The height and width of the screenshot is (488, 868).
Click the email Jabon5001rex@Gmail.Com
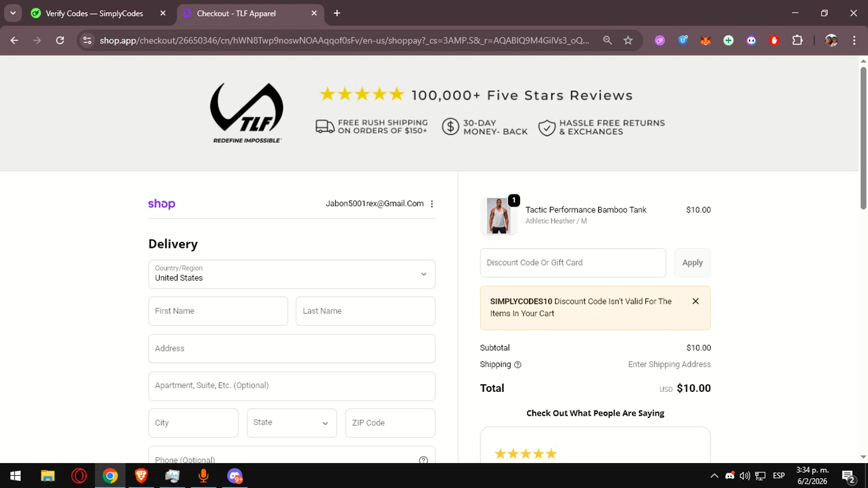click(x=374, y=204)
